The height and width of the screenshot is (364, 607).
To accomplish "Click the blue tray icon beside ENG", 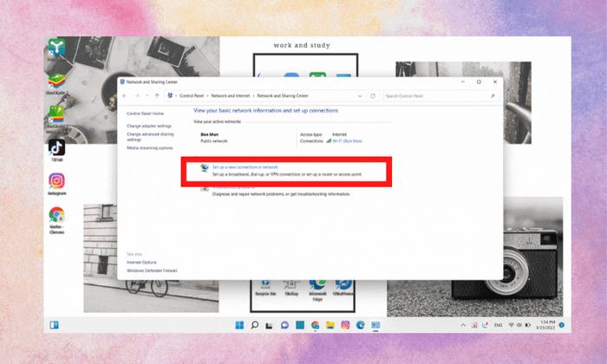I will [x=485, y=325].
